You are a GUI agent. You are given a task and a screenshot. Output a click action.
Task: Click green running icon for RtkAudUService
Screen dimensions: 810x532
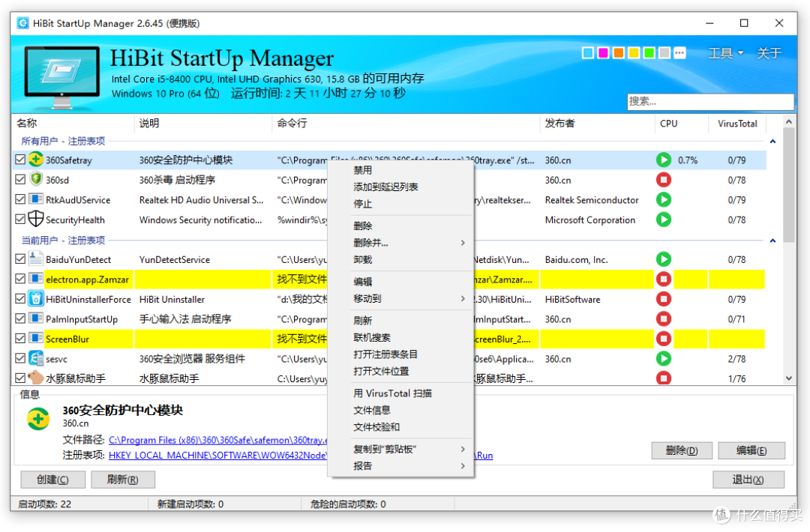664,200
